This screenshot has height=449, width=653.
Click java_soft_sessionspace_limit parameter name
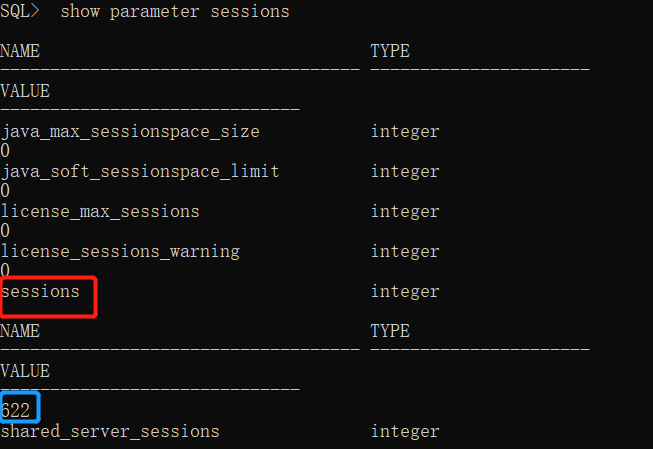pyautogui.click(x=140, y=172)
